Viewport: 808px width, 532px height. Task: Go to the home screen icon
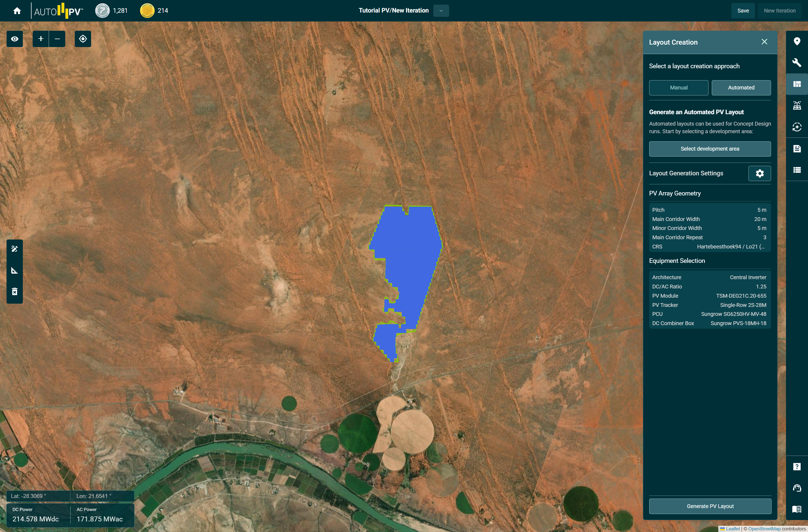point(17,11)
